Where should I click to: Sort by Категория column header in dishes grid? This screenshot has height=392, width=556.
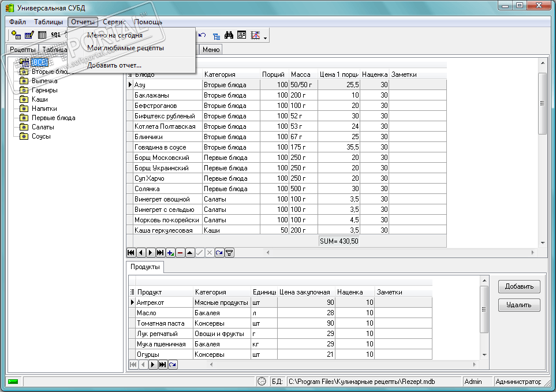(231, 75)
